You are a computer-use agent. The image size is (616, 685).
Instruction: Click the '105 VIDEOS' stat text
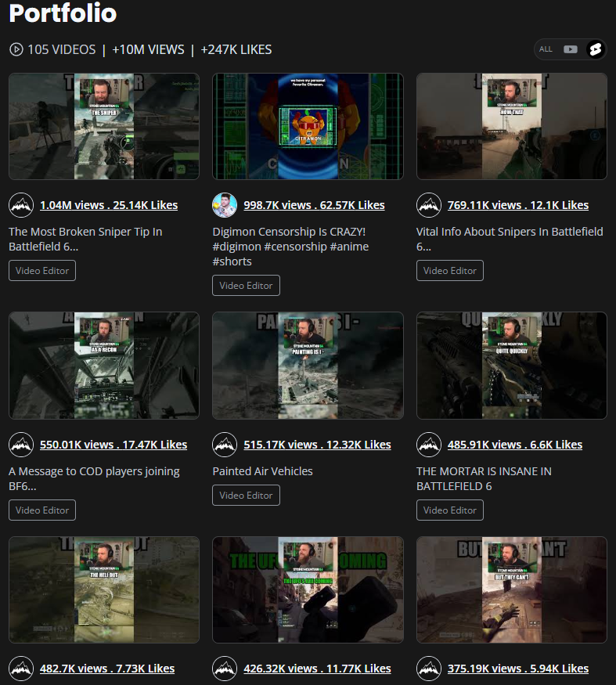coord(62,49)
